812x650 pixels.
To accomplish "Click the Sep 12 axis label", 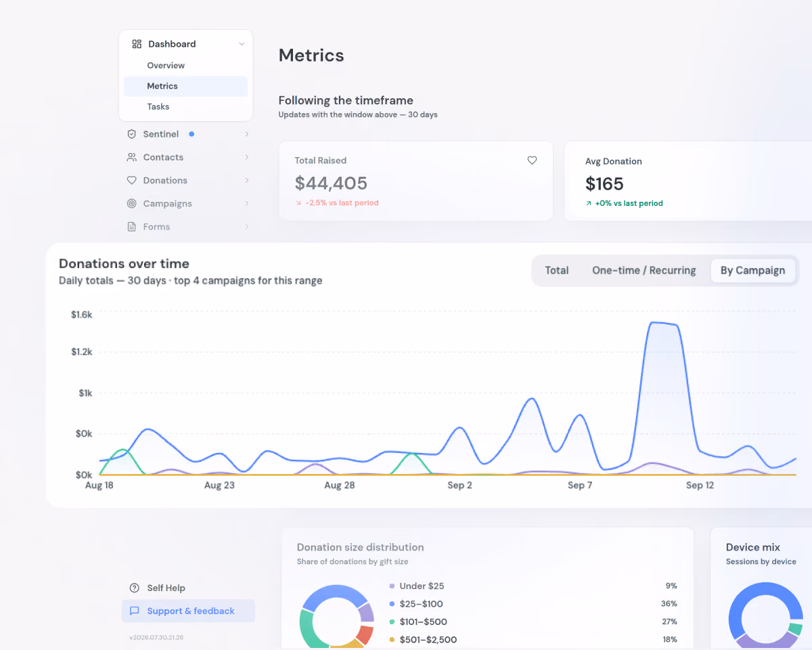I will click(x=700, y=485).
